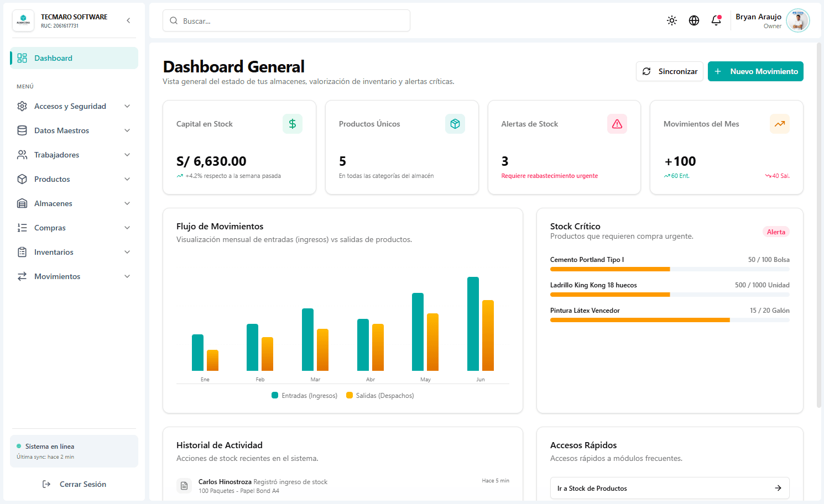Click the Movimientos swap arrows icon
Viewport: 824px width, 504px height.
click(x=22, y=276)
